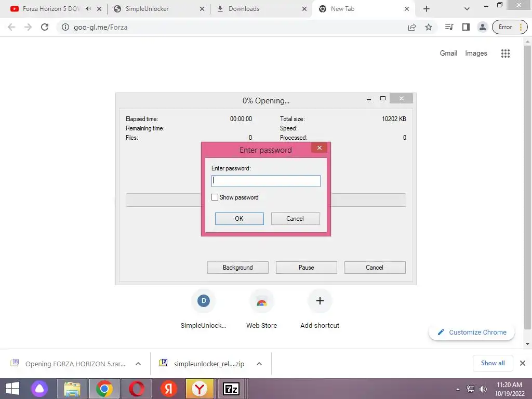Open Yandex Browser taskbar icon

pos(200,389)
